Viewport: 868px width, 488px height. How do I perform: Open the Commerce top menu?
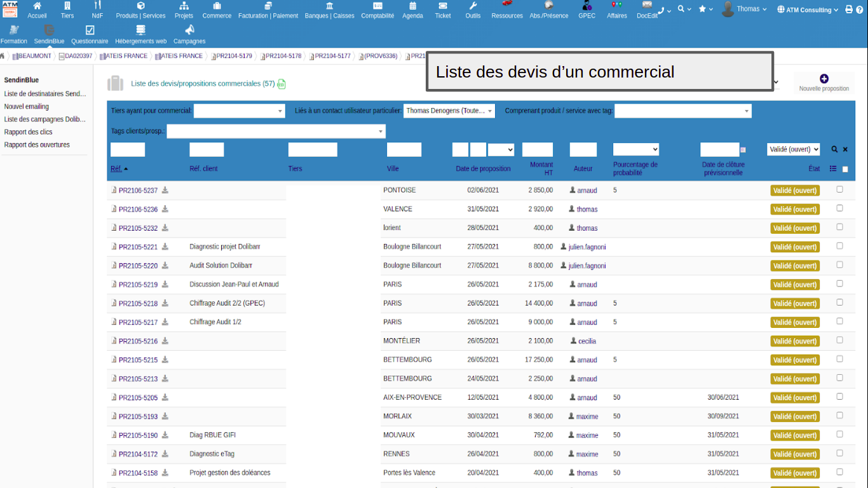tap(217, 10)
